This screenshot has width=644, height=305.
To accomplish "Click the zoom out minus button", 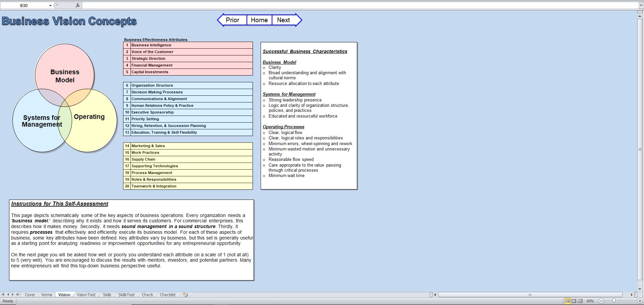I will click(x=601, y=301).
